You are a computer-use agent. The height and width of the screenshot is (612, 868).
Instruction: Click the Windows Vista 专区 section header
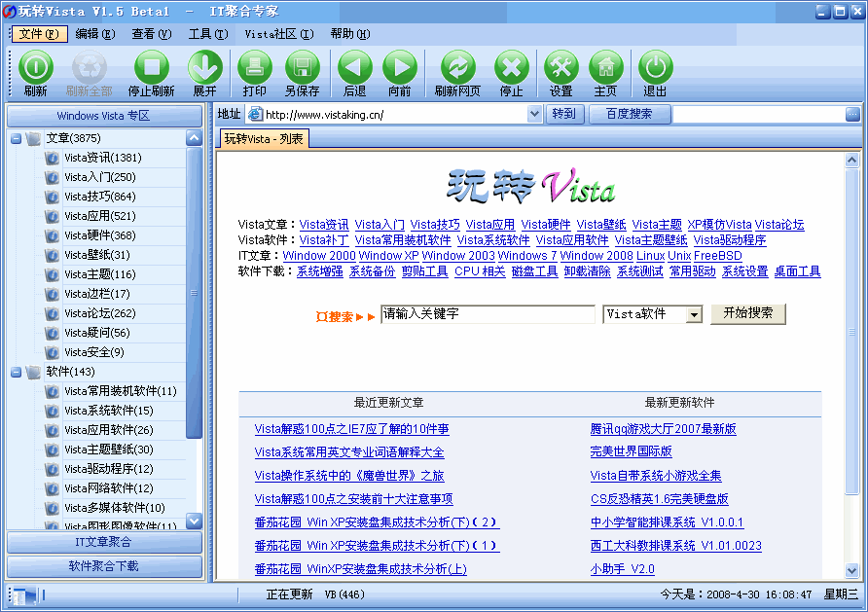click(104, 116)
